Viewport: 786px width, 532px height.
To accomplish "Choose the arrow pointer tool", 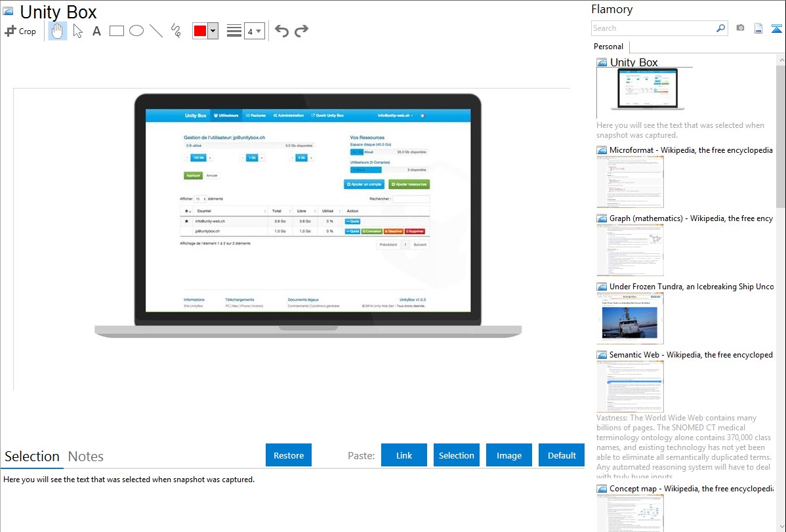I will click(77, 31).
